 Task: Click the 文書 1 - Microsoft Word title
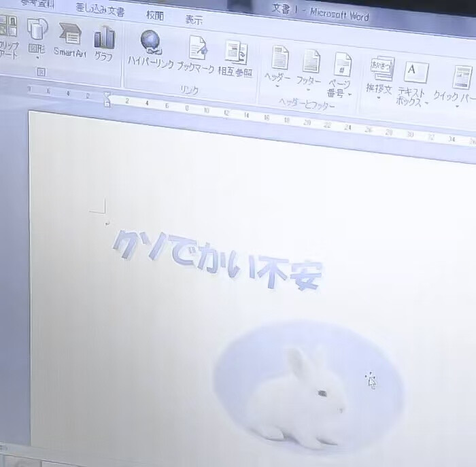[x=320, y=12]
